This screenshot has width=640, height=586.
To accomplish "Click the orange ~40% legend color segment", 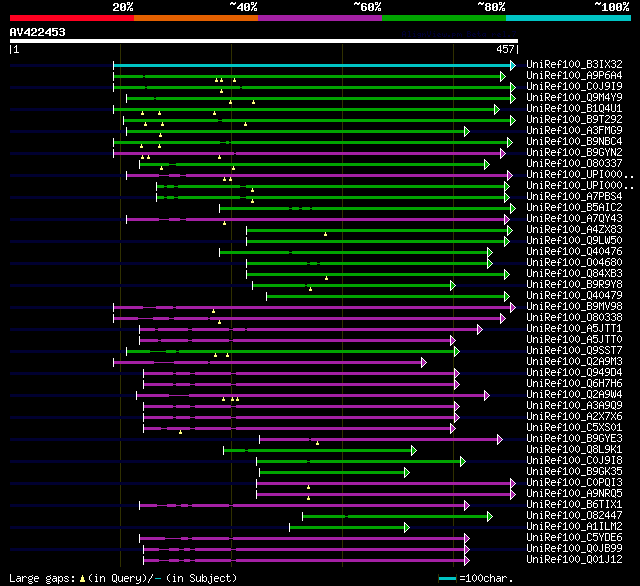I will tap(196, 18).
